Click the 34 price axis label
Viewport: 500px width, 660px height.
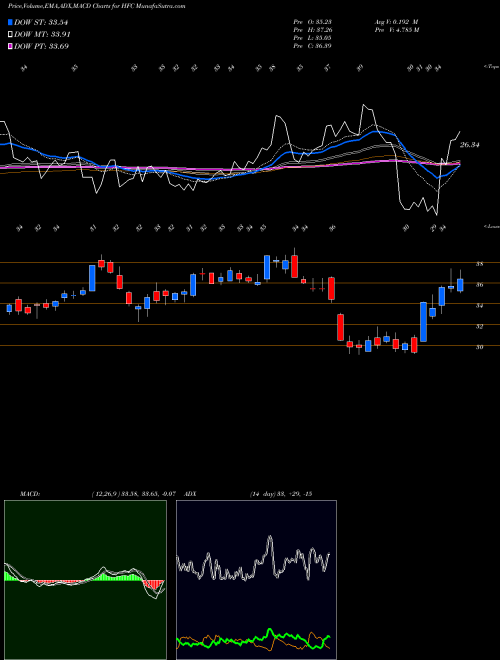(x=479, y=306)
